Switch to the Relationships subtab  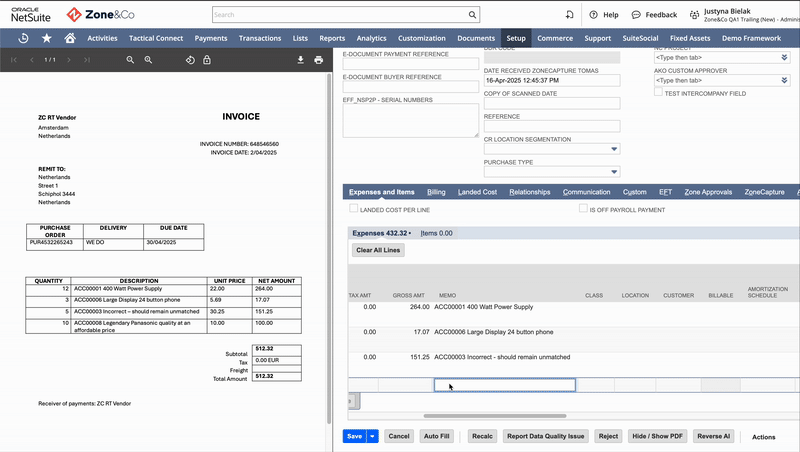click(x=530, y=192)
